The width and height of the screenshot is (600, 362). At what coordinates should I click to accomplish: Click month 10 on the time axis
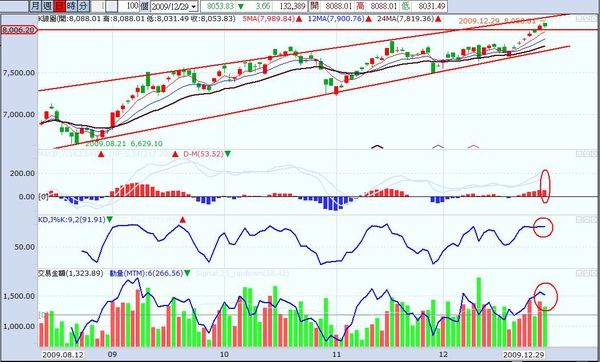coord(224,354)
